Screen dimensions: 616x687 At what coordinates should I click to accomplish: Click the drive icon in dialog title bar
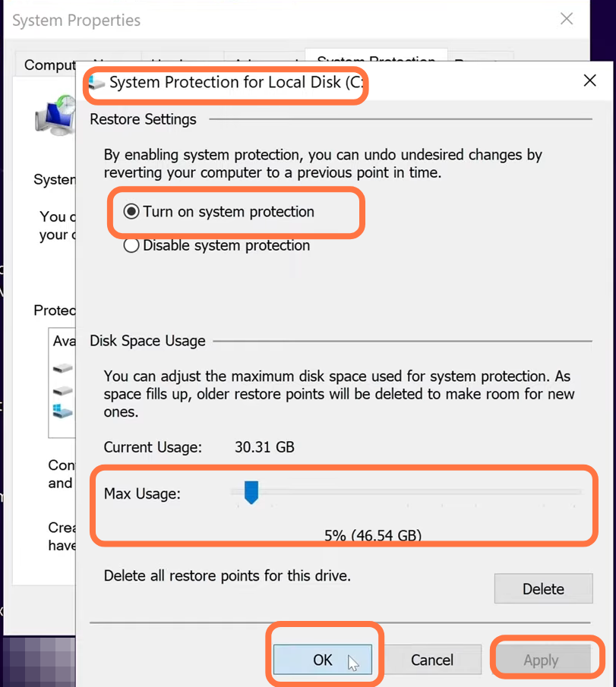96,83
